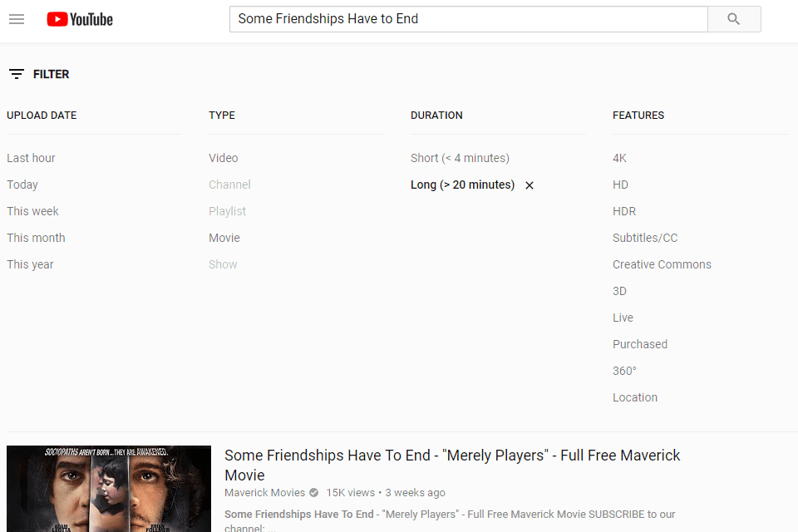Image resolution: width=798 pixels, height=532 pixels.
Task: Select This week upload date
Action: [32, 211]
